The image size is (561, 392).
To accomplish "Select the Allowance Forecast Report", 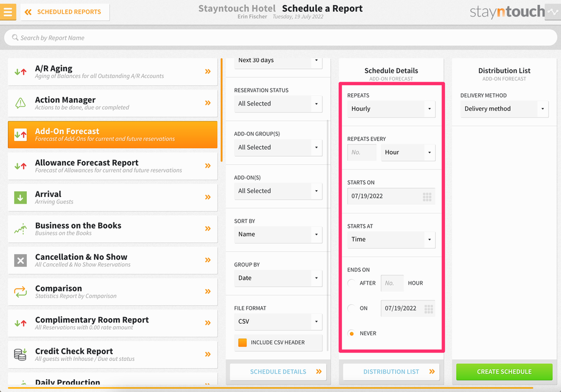I will coord(112,166).
